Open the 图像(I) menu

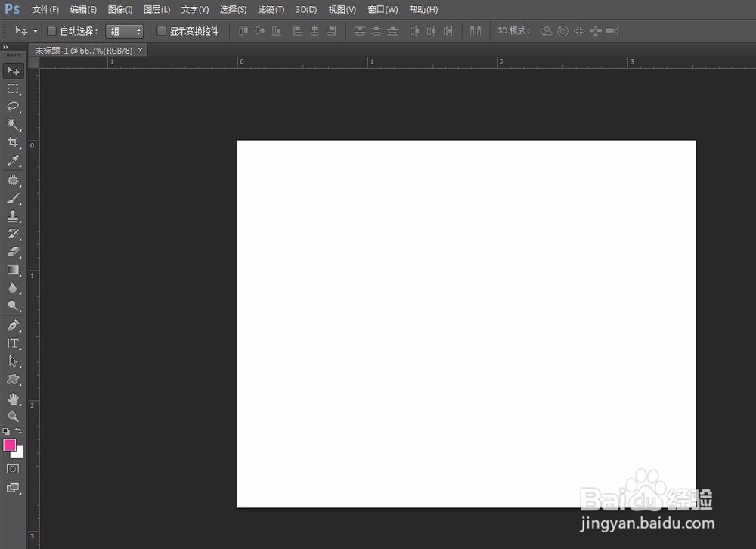tap(120, 10)
